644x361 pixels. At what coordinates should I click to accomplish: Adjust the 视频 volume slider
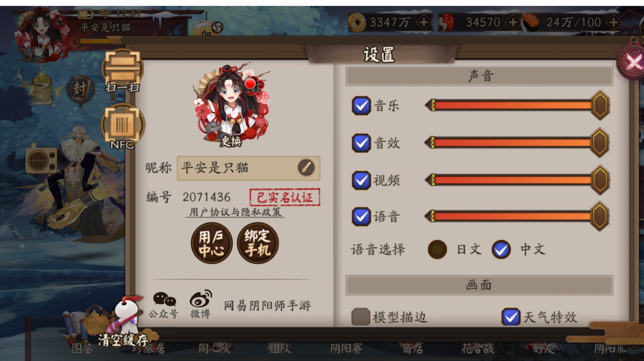[517, 180]
